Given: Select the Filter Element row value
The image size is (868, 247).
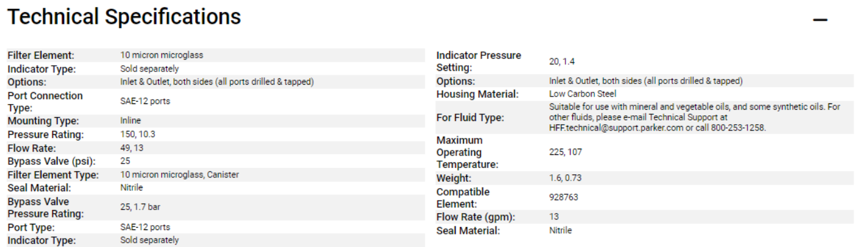Looking at the screenshot, I should tap(161, 55).
